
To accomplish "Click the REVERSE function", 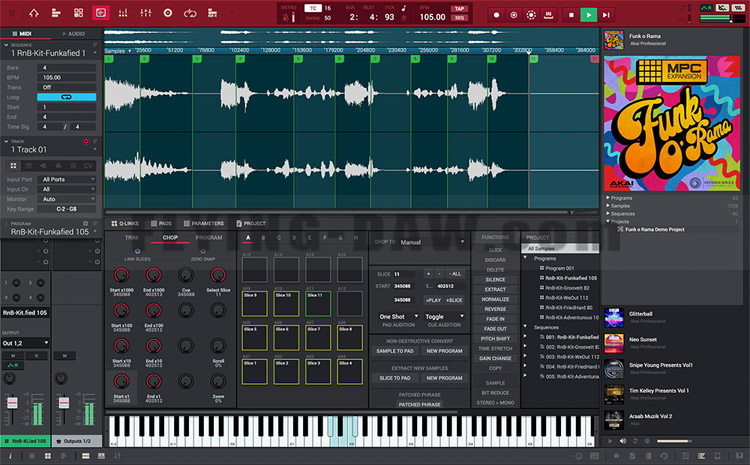I will coord(495,309).
